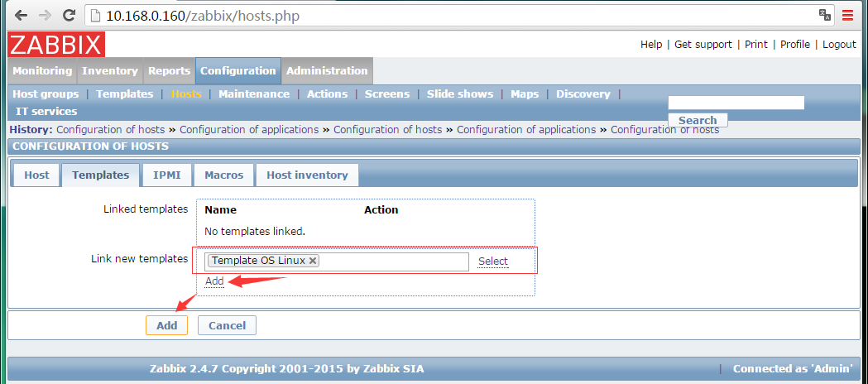Open first Configuration of hosts history link
The width and height of the screenshot is (868, 384).
pos(111,129)
